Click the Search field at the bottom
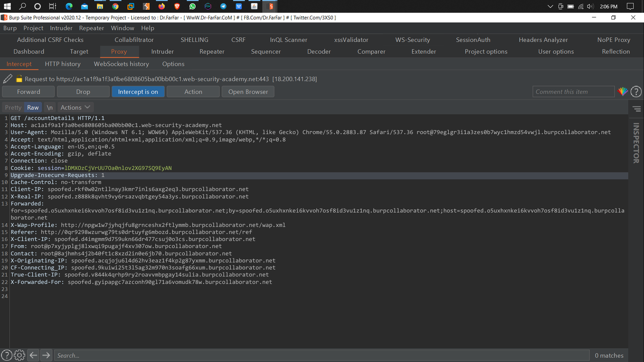The width and height of the screenshot is (644, 362). pos(322,356)
